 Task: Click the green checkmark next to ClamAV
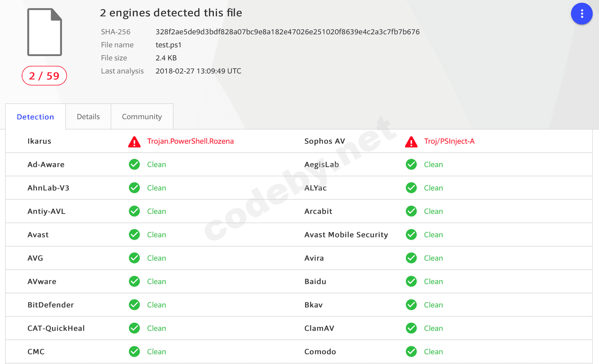(x=411, y=328)
